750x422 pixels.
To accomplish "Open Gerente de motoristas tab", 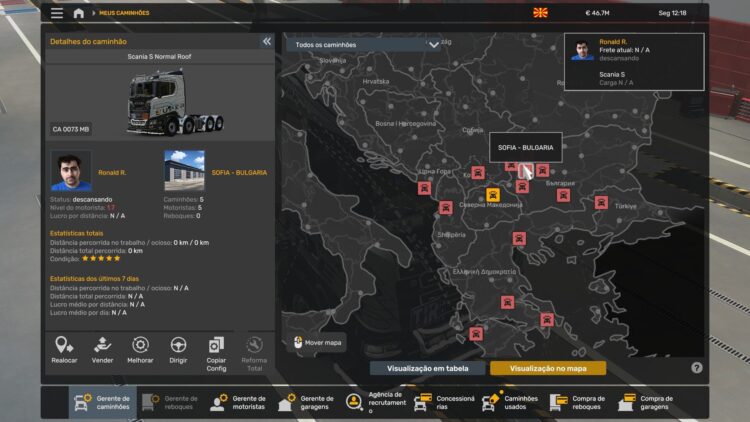I will tap(238, 402).
